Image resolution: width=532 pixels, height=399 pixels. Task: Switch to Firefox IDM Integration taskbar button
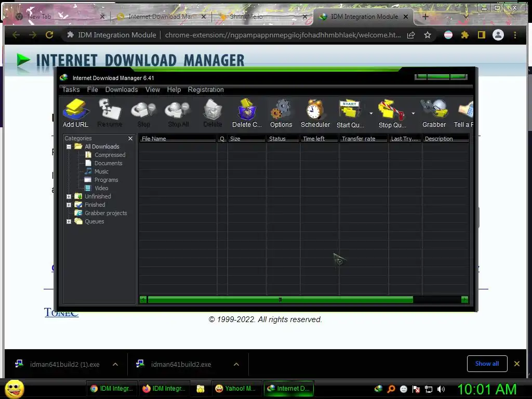point(164,389)
